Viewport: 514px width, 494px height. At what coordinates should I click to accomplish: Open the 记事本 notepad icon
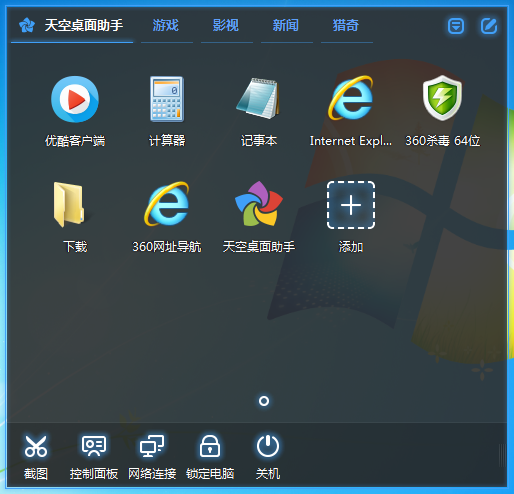(259, 98)
